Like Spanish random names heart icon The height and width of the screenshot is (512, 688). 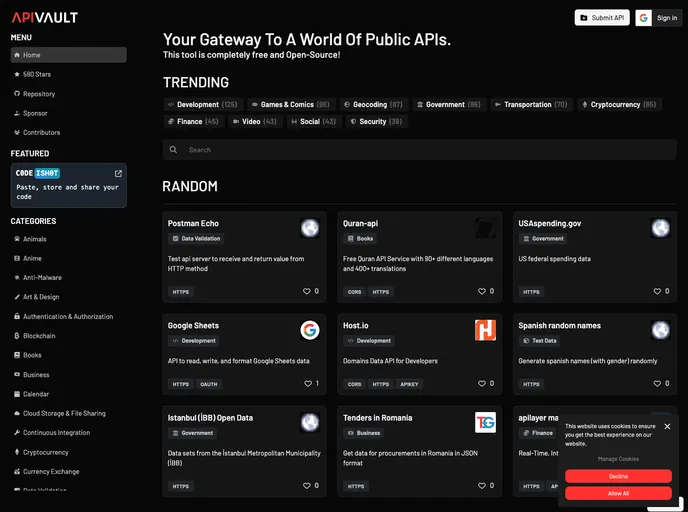pyautogui.click(x=657, y=383)
